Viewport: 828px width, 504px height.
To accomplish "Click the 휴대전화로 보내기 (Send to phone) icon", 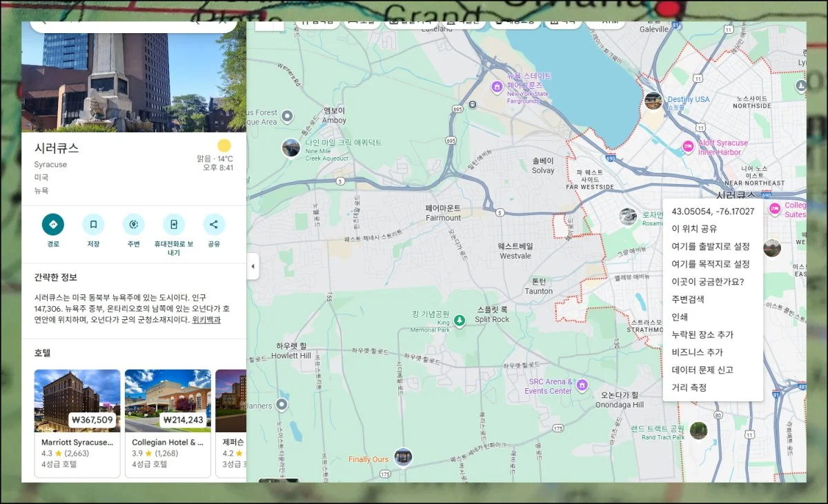I will [174, 225].
